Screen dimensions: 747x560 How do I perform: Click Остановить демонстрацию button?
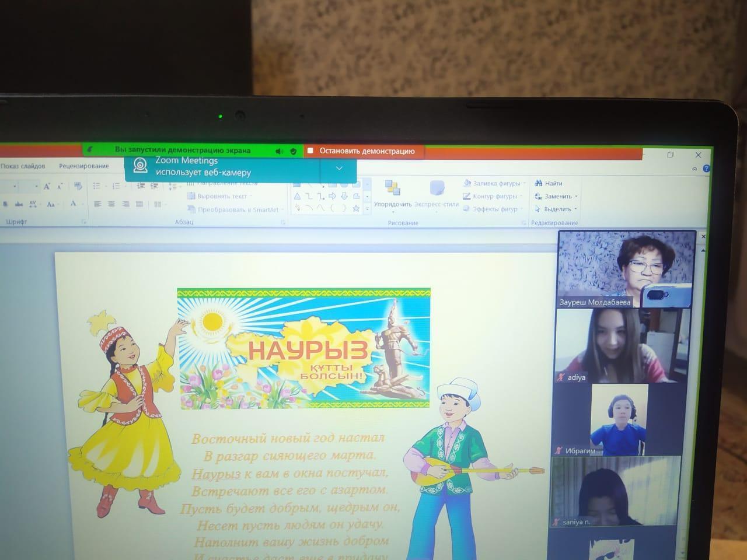362,151
